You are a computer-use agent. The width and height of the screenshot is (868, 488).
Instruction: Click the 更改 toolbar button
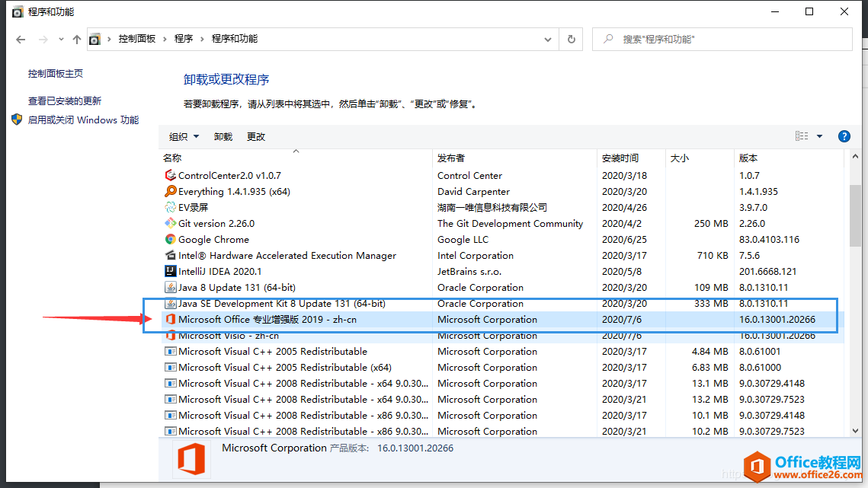[256, 137]
